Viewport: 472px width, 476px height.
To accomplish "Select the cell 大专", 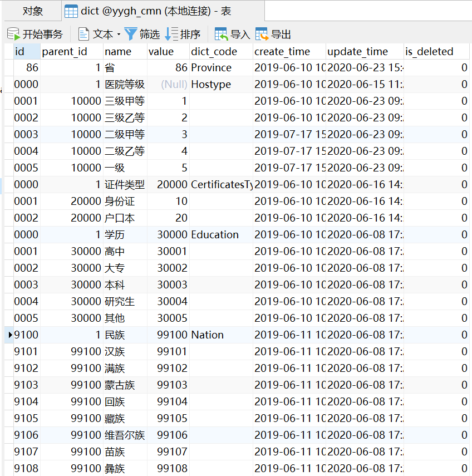I will click(x=125, y=268).
